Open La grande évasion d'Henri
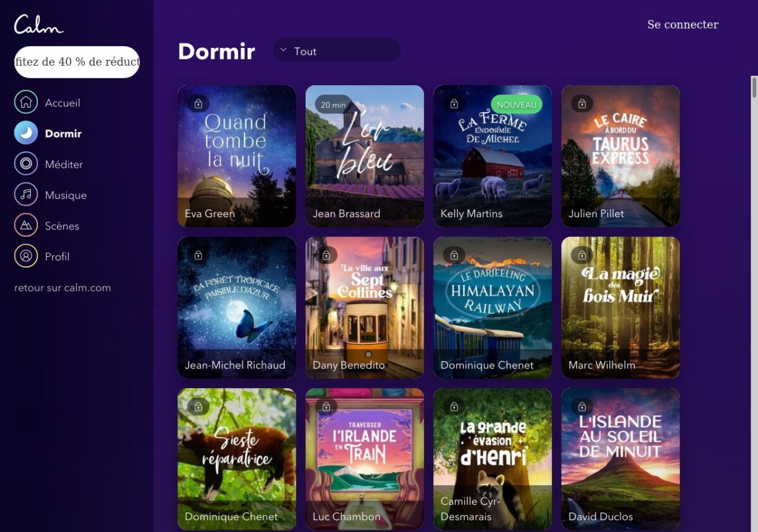 [493, 459]
